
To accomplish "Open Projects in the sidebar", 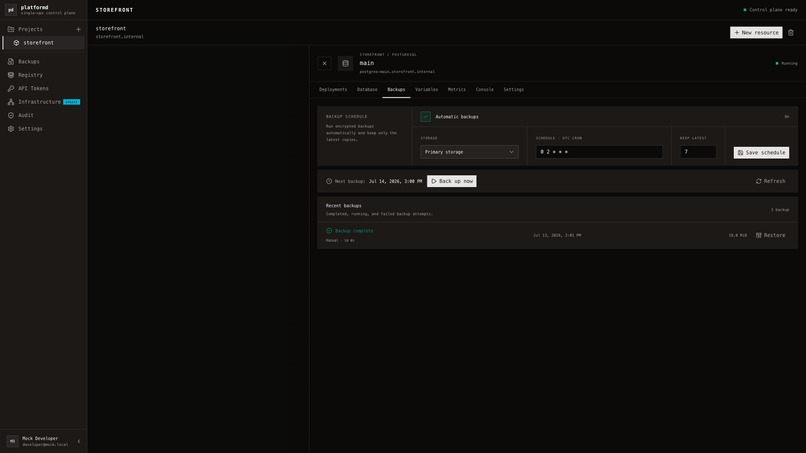I will tap(30, 29).
